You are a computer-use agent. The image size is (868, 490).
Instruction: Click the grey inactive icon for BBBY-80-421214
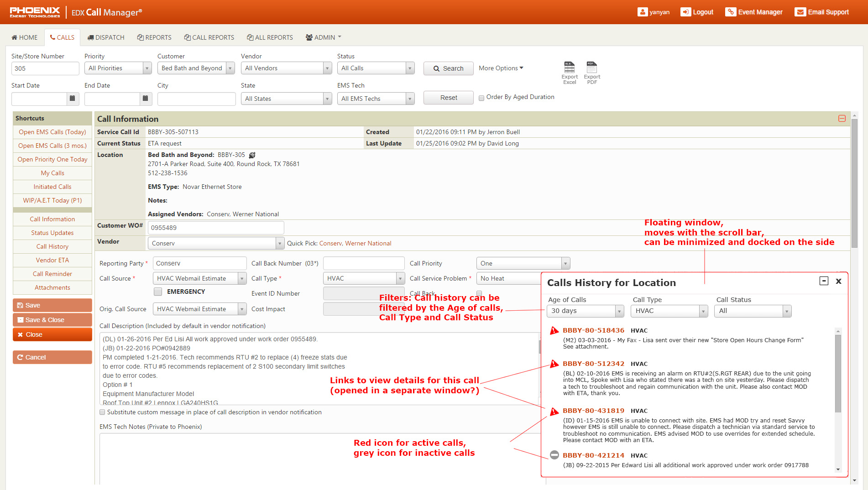point(554,455)
